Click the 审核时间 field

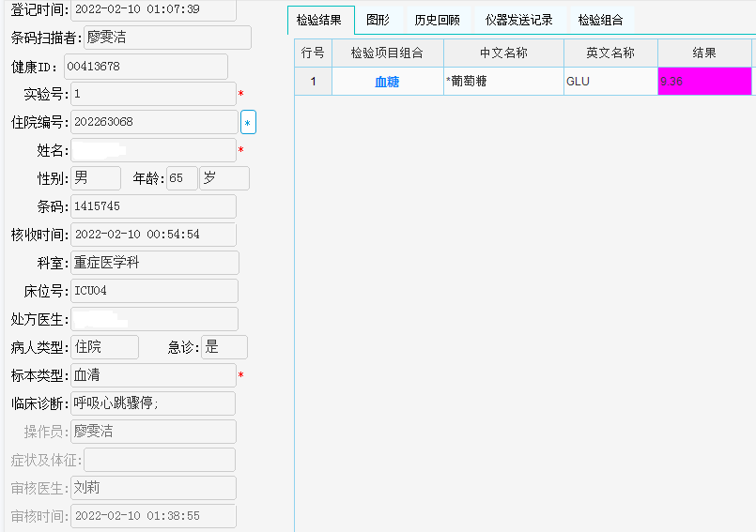(x=153, y=516)
